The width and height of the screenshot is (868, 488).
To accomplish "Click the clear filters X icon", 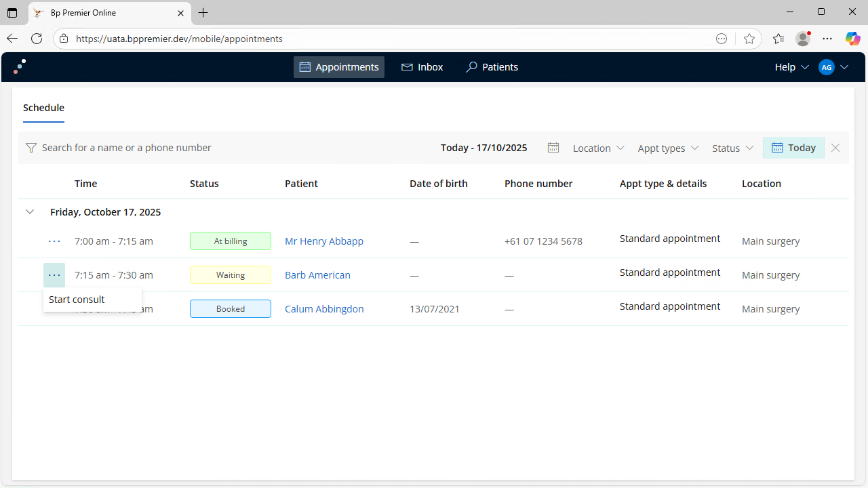I will click(835, 148).
